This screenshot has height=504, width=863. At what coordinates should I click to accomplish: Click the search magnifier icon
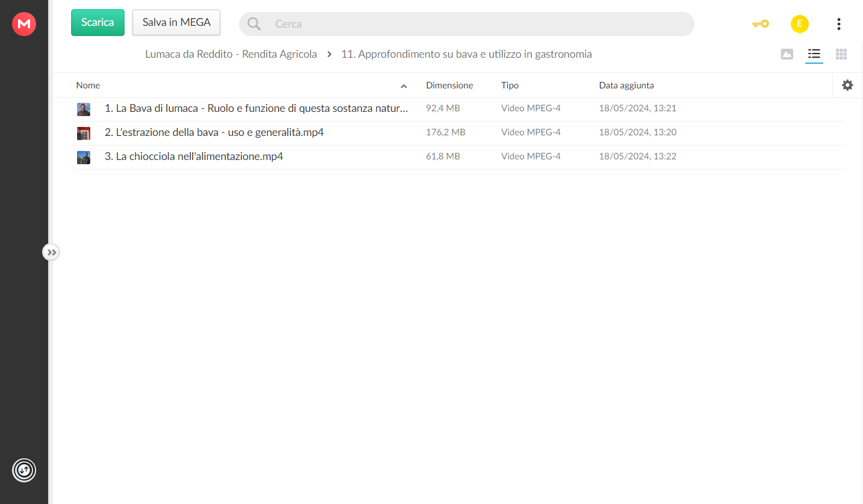click(254, 24)
